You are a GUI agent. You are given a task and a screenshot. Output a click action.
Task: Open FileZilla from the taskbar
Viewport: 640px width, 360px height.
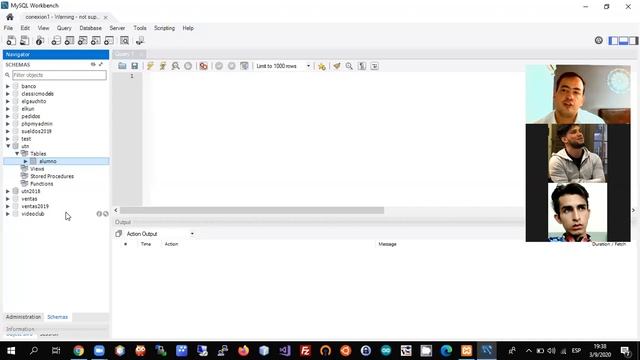(305, 351)
